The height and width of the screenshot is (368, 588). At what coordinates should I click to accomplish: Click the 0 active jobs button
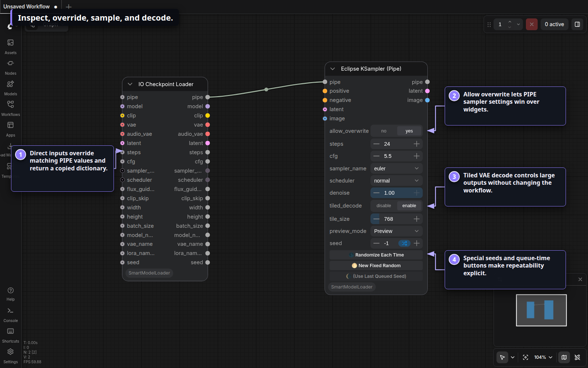[554, 24]
